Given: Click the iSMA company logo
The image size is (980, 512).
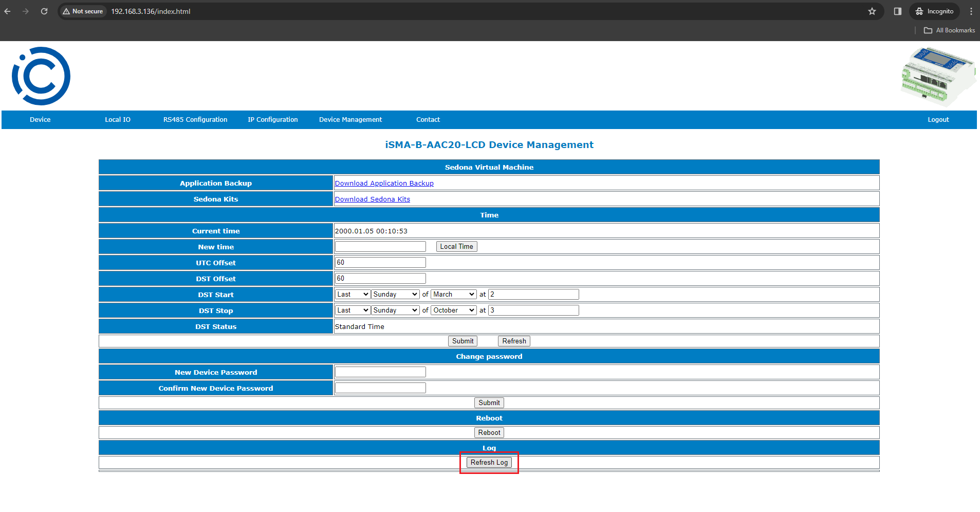Looking at the screenshot, I should point(41,76).
